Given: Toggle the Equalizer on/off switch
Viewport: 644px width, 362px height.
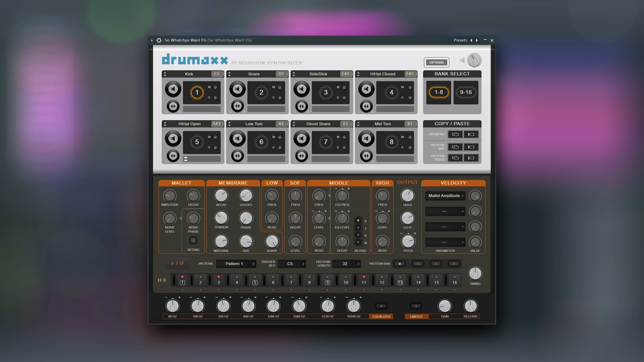Looking at the screenshot, I should coord(381,306).
